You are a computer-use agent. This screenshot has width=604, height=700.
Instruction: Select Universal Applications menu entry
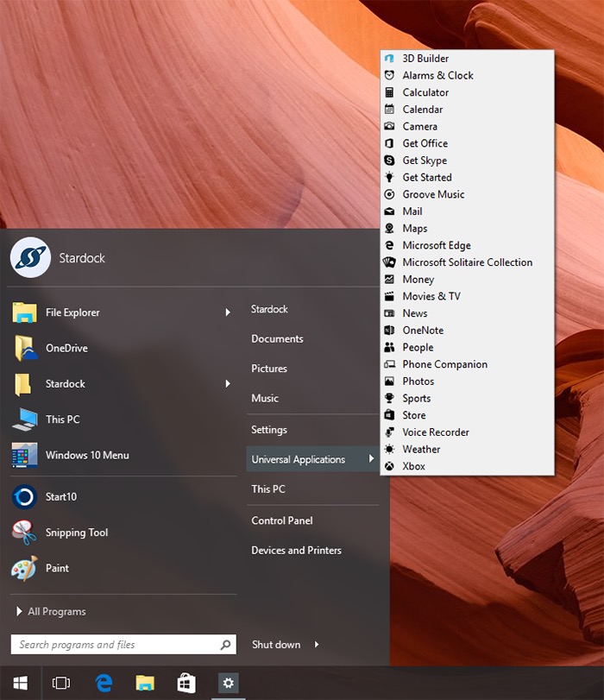[298, 459]
